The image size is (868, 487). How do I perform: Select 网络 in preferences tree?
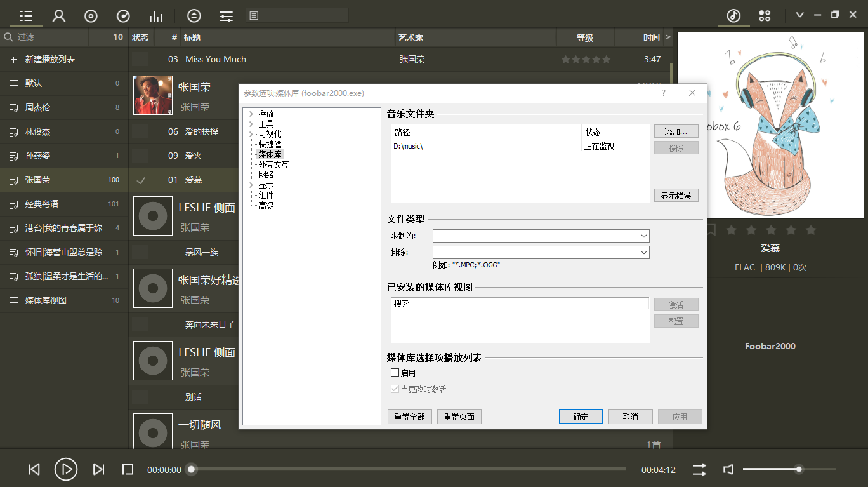(266, 175)
